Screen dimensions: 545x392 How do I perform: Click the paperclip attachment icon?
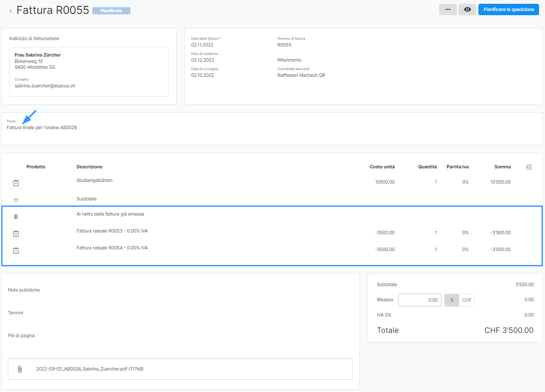[x=20, y=369]
